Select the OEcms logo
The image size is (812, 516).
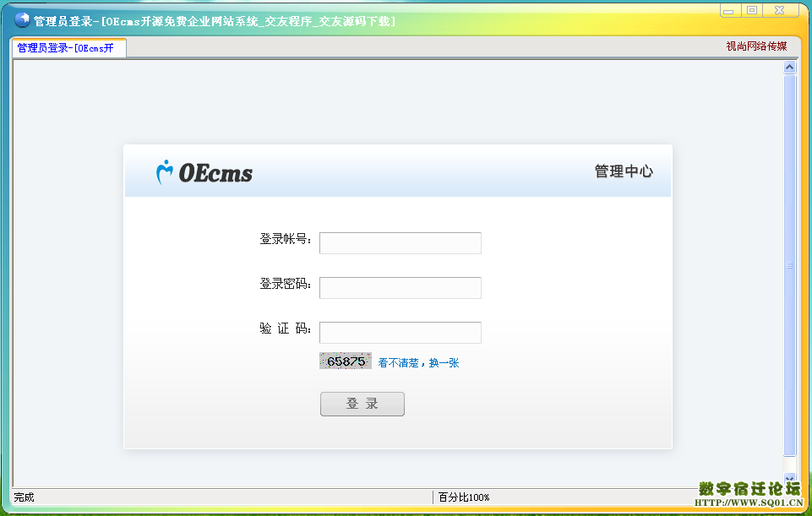(x=204, y=172)
